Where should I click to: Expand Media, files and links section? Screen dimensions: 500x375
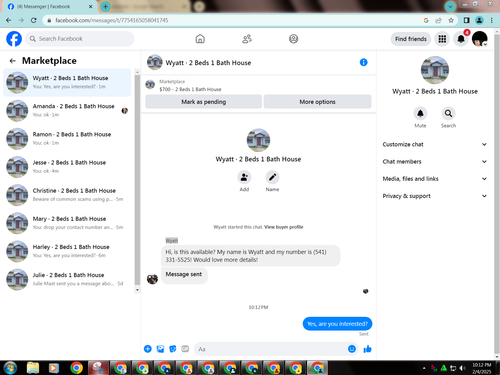click(435, 179)
